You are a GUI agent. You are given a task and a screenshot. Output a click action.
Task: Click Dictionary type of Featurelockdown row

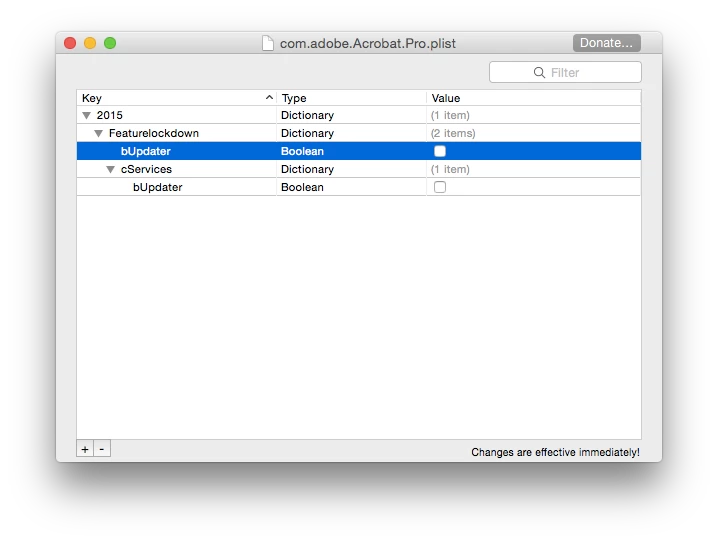click(307, 133)
